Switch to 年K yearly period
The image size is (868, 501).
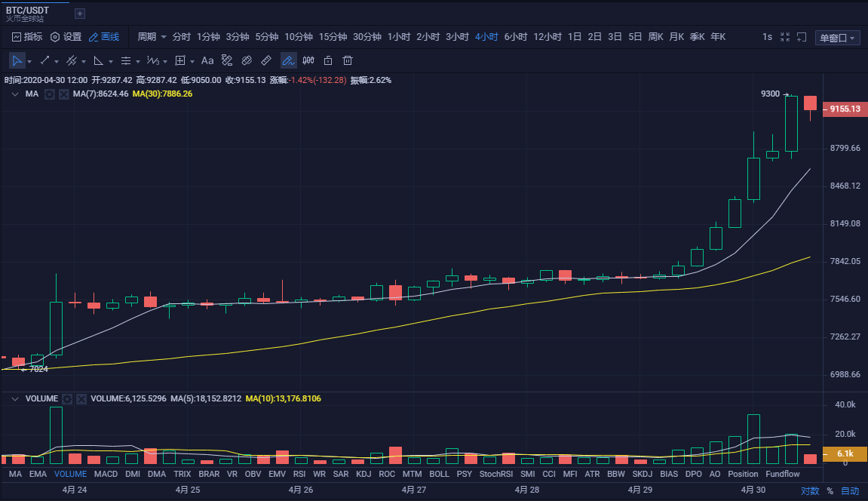pyautogui.click(x=718, y=36)
